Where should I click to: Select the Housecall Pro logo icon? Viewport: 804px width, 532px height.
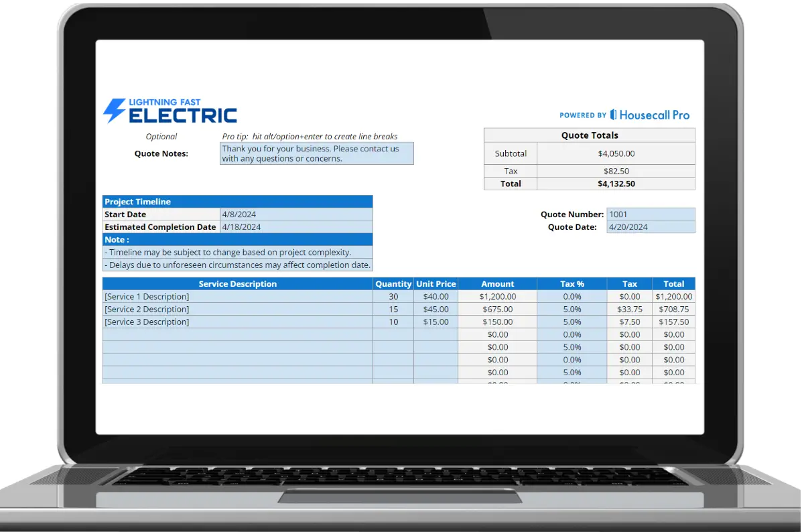click(x=612, y=115)
